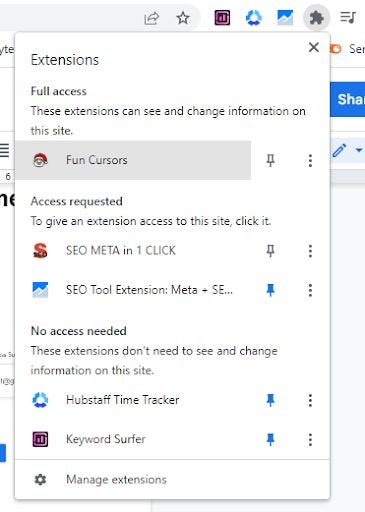Screen dimensions: 365x512
Task: Click the 'Access requested' section heading
Action: (77, 201)
